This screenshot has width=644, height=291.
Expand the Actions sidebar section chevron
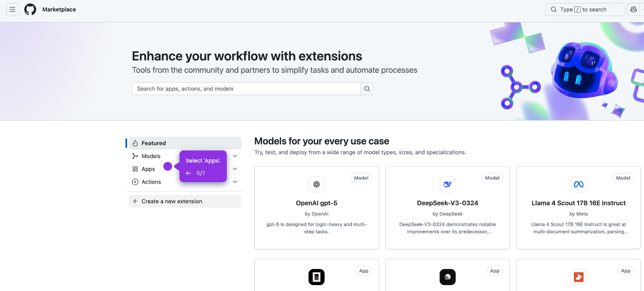point(235,182)
